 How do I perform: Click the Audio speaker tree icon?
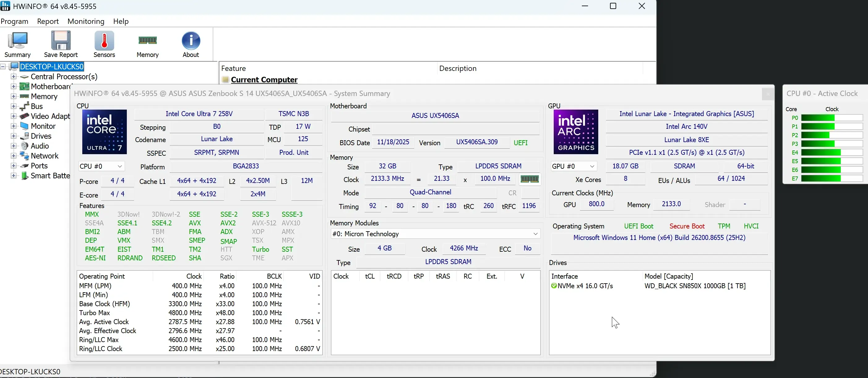pos(24,146)
